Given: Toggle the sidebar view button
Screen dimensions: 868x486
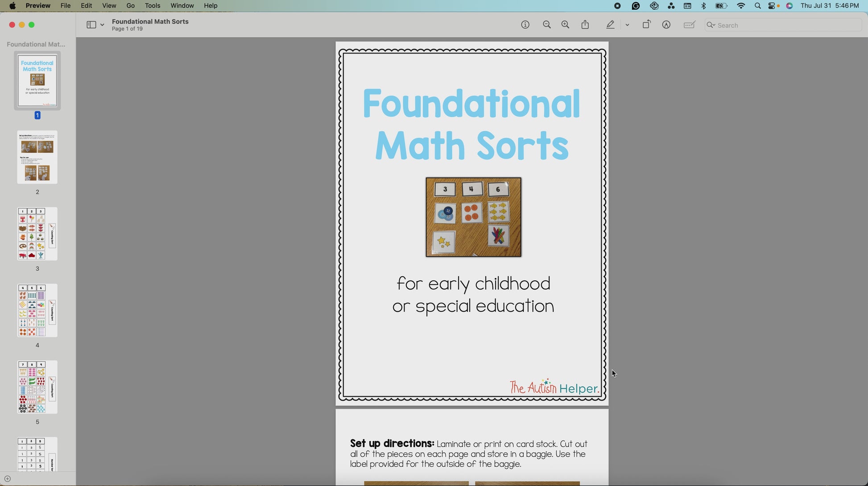Looking at the screenshot, I should 91,25.
